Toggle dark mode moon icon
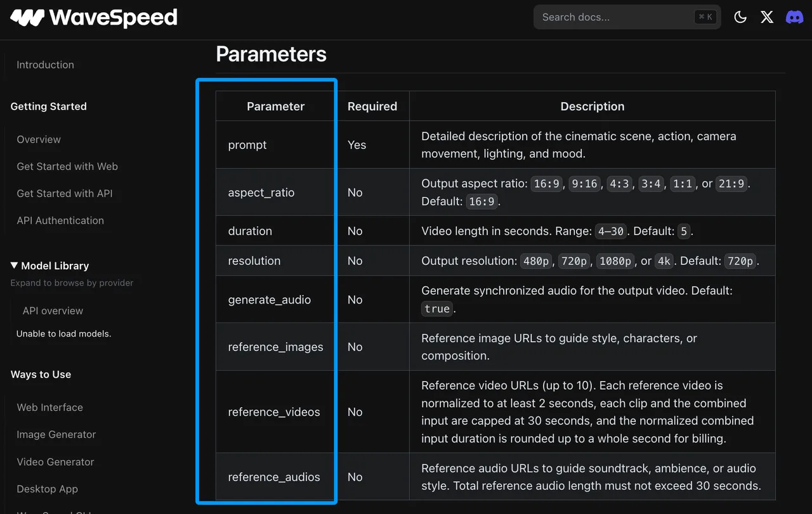This screenshot has width=812, height=514. pos(740,17)
